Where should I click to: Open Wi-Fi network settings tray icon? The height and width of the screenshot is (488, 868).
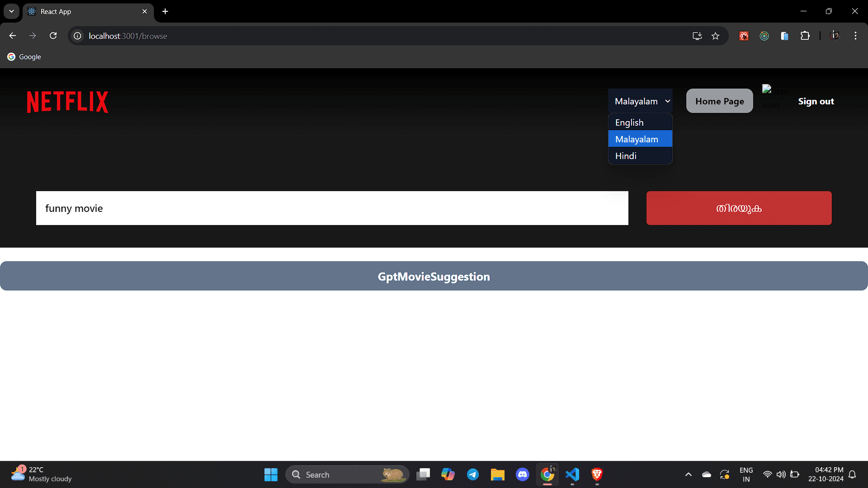pos(767,474)
